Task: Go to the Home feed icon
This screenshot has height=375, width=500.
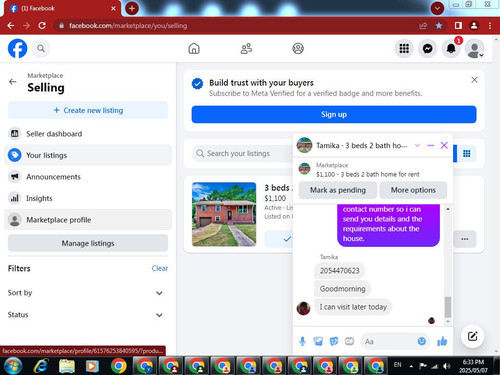Action: coord(194,49)
